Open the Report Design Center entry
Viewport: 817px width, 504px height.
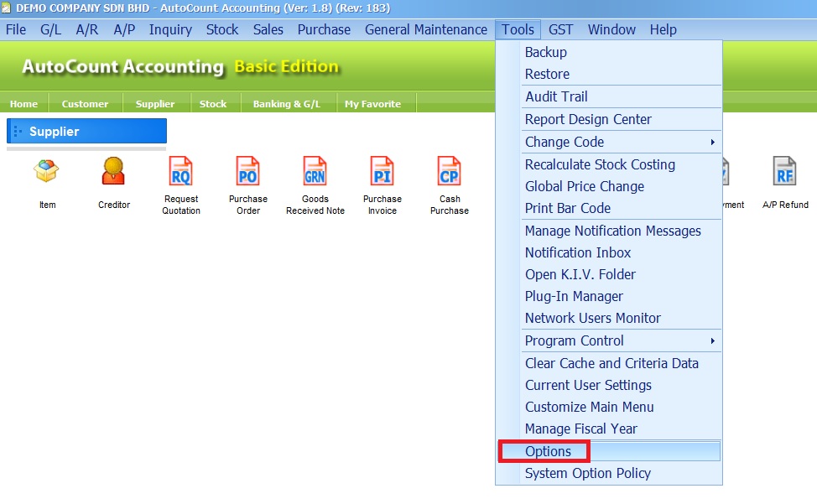(588, 119)
